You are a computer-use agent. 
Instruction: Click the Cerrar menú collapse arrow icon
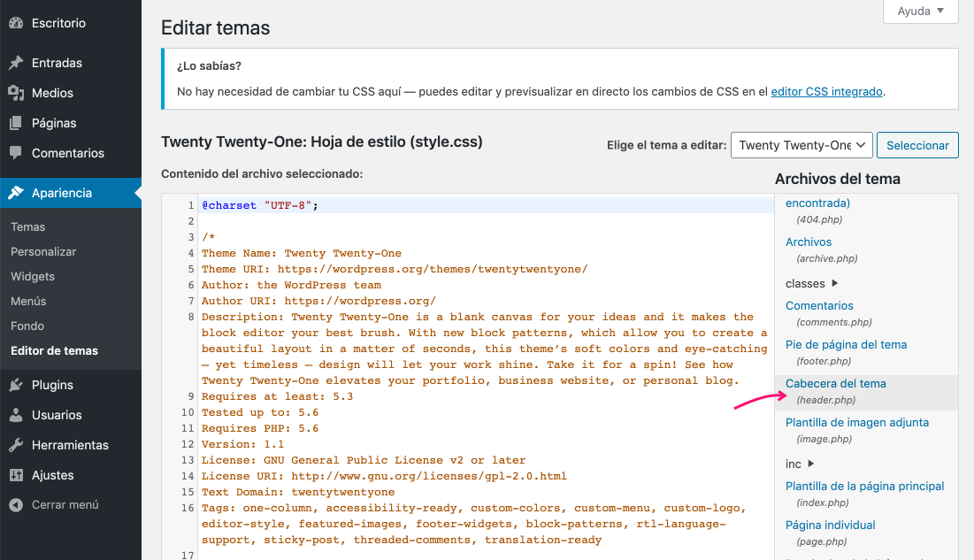[16, 504]
